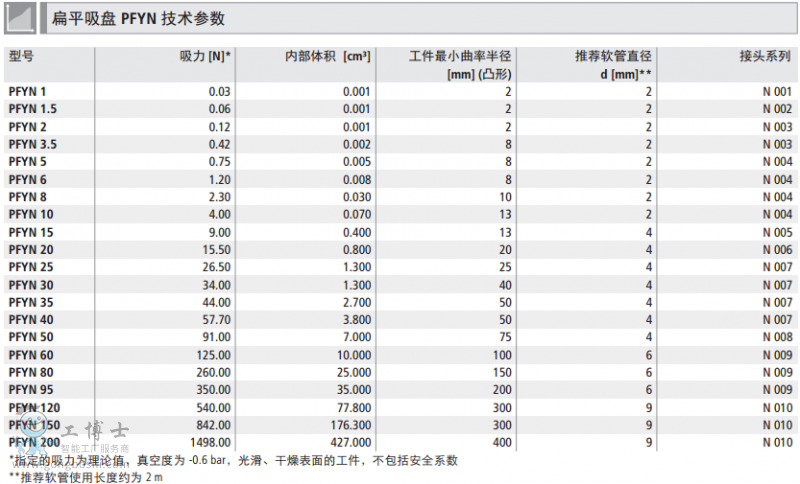Image resolution: width=800 pixels, height=484 pixels.
Task: Select the N 006 connector series cell
Action: tap(776, 250)
